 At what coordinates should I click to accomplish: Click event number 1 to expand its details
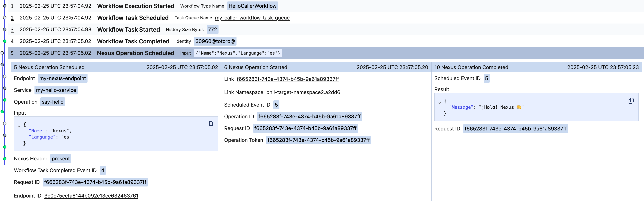(x=12, y=6)
